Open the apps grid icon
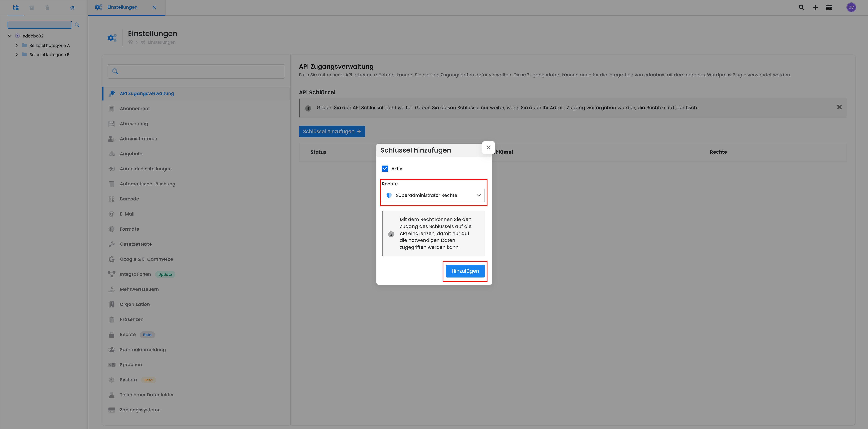 [x=829, y=7]
